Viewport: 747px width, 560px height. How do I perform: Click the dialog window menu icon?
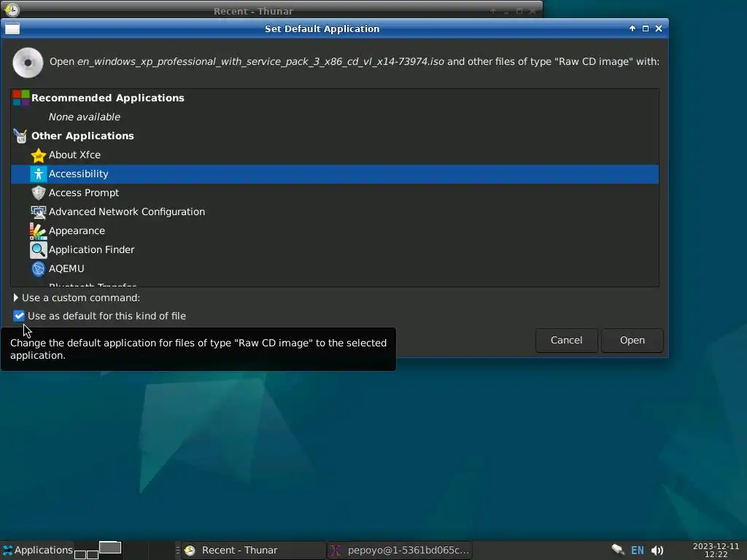click(x=12, y=29)
